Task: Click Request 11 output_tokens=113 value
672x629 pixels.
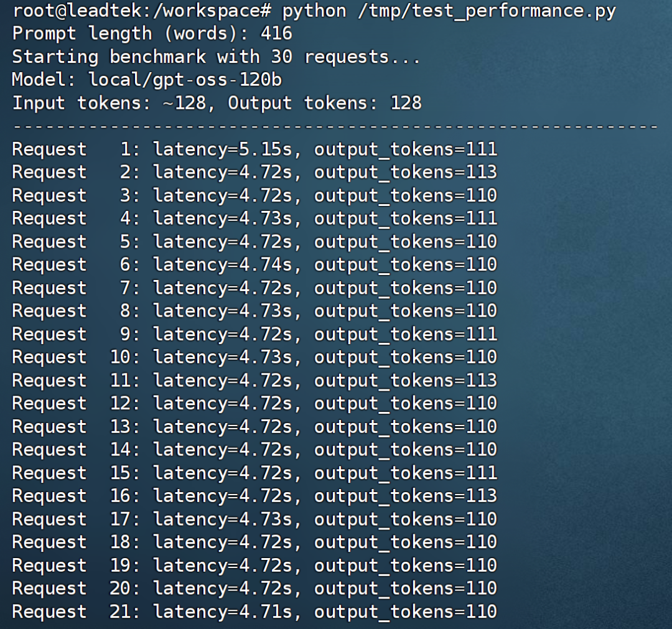Action: (406, 380)
